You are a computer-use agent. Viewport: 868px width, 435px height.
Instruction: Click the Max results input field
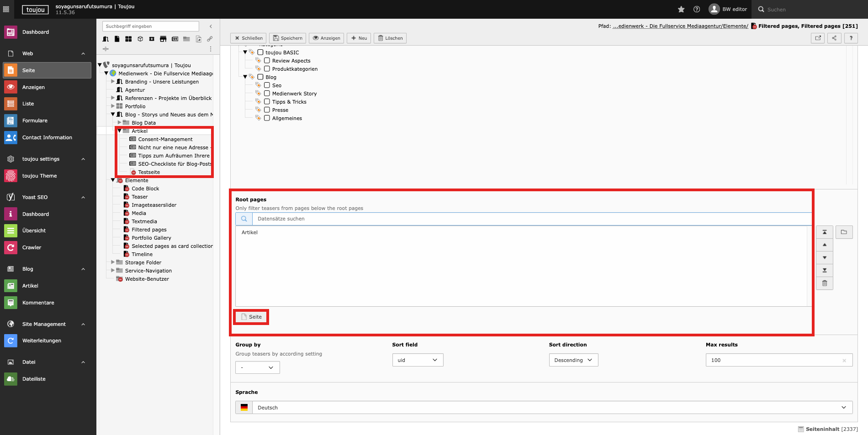pos(774,360)
